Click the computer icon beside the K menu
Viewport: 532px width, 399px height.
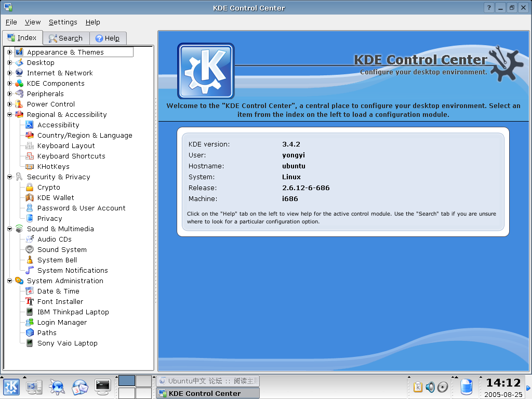tap(34, 387)
